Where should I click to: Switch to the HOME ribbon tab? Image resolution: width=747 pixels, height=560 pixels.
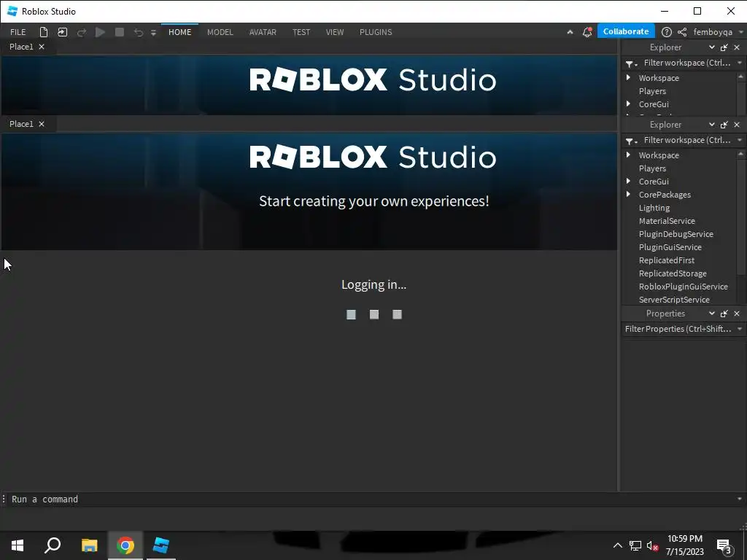click(179, 32)
